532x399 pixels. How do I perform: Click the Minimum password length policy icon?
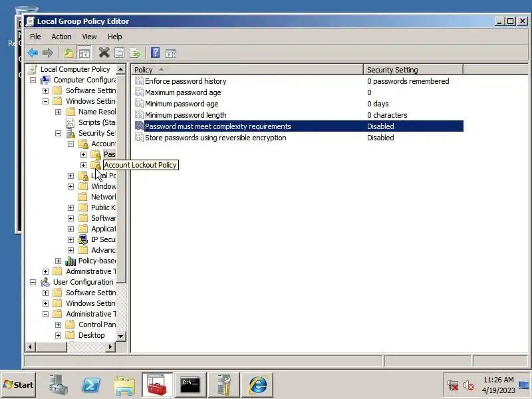(139, 114)
